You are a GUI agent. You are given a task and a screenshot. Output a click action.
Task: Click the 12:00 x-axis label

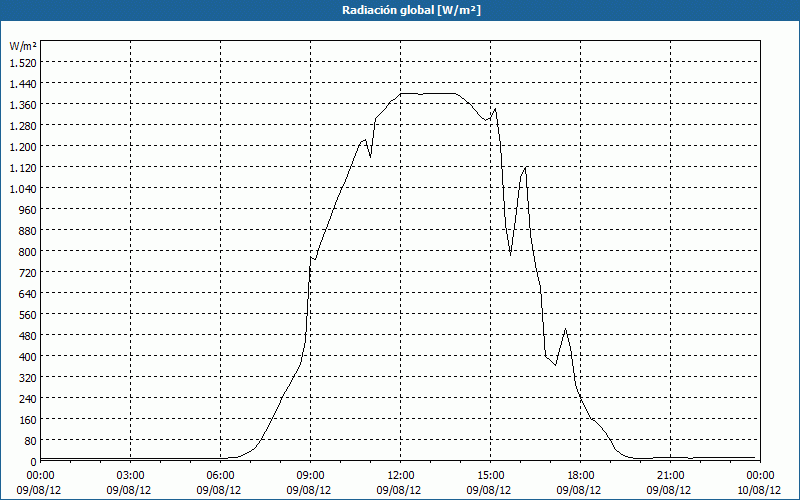click(400, 476)
